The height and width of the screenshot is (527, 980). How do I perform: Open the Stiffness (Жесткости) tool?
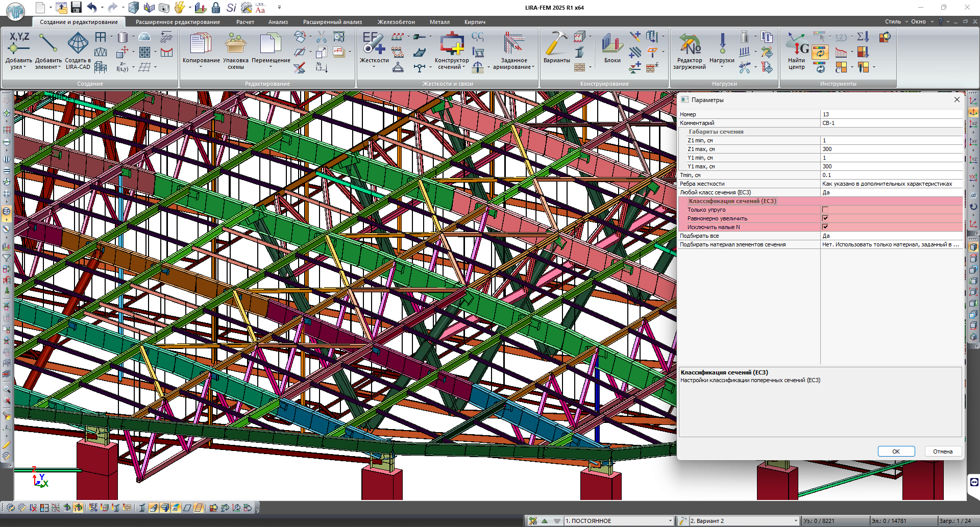coord(374,44)
